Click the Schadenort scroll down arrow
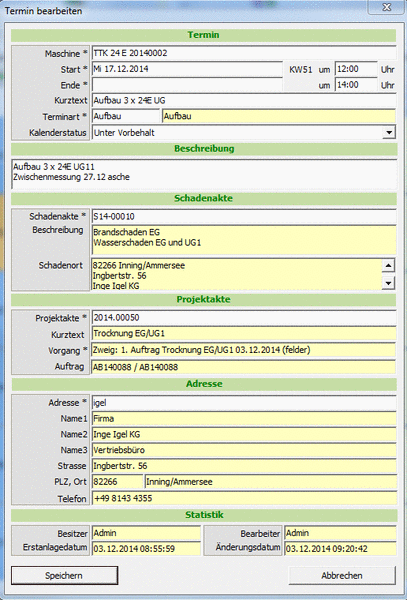This screenshot has width=407, height=600. click(388, 283)
